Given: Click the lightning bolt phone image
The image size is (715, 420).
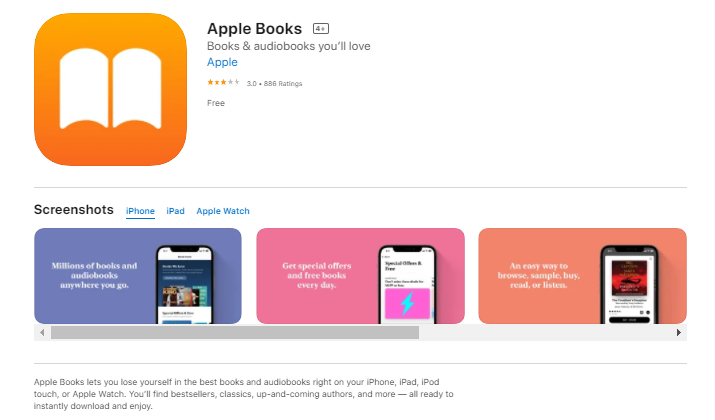Looking at the screenshot, I should [407, 285].
